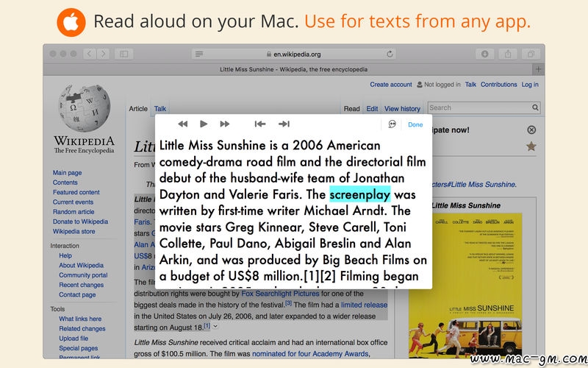Open Upload file tool link
The image size is (588, 368).
click(x=73, y=339)
